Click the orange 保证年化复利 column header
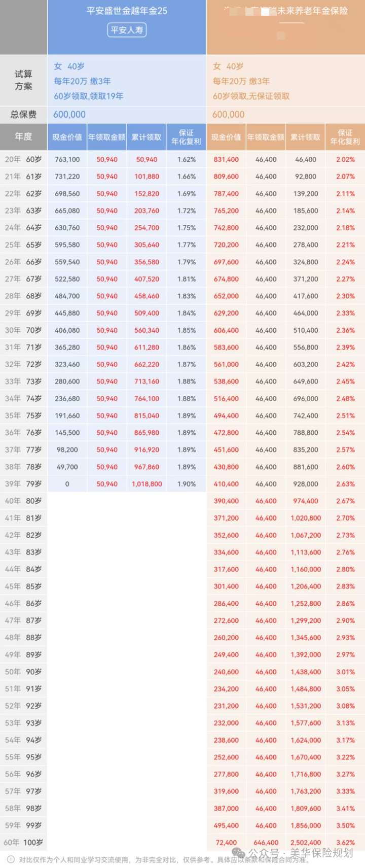 (345, 137)
